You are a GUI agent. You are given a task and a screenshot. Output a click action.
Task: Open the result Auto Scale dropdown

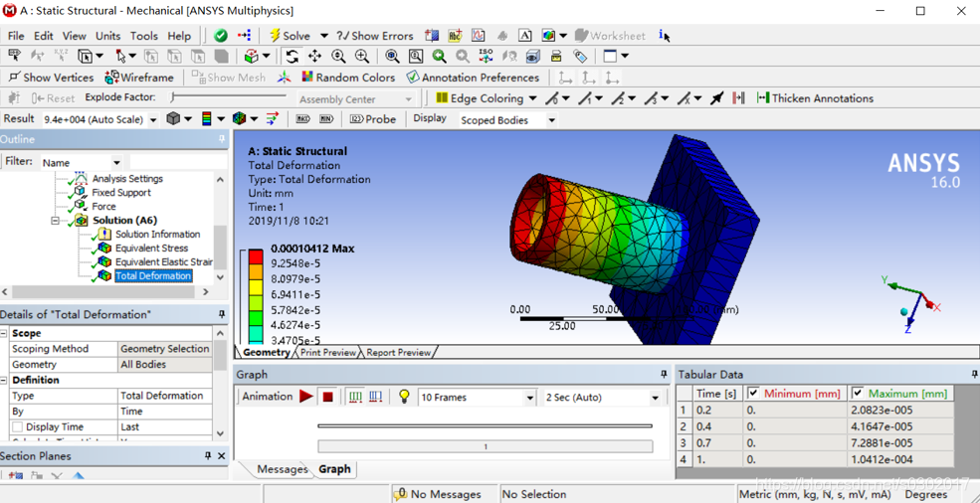tap(154, 119)
